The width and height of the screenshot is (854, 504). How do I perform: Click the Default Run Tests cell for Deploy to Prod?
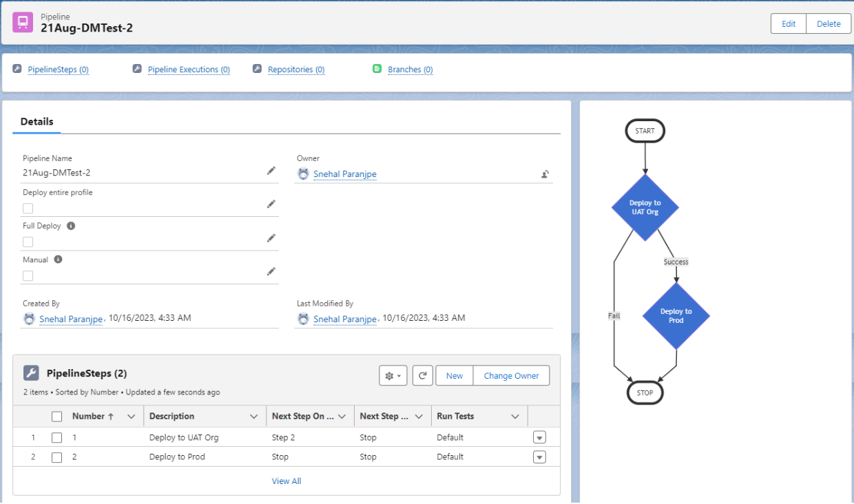coord(450,457)
